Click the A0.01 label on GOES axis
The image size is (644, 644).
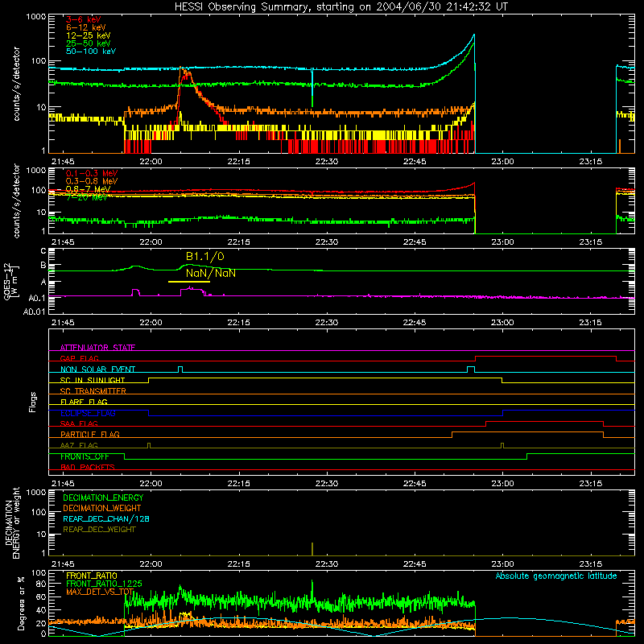click(34, 312)
